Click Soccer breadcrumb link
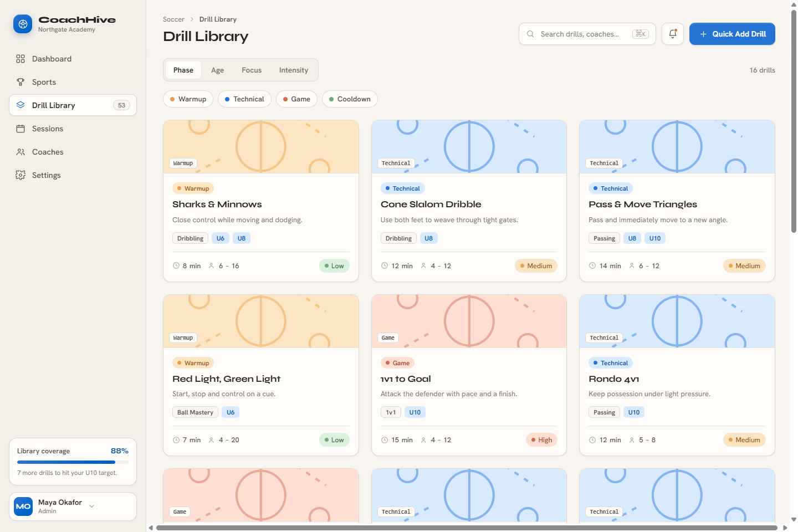The width and height of the screenshot is (798, 532). tap(173, 19)
